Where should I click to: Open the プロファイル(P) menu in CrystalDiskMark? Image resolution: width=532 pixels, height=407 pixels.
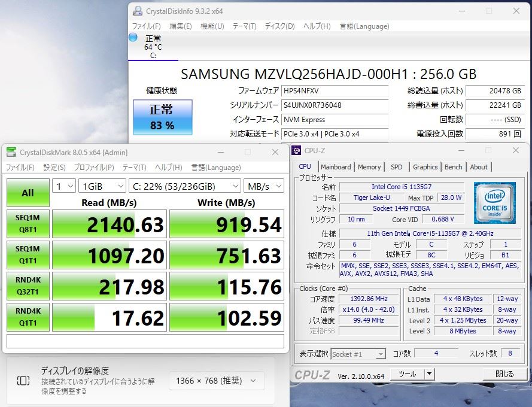point(94,168)
